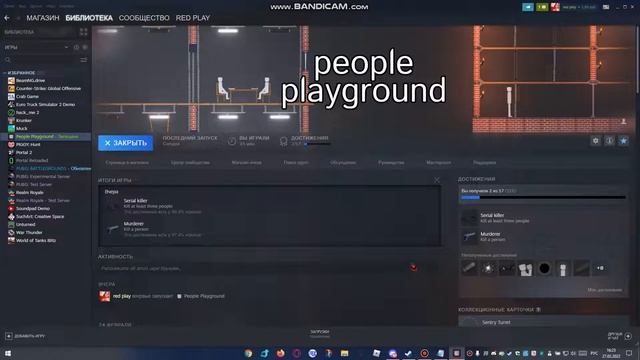Select PUBG: Test Server entry
Screen dimensions: 640x360
33,184
